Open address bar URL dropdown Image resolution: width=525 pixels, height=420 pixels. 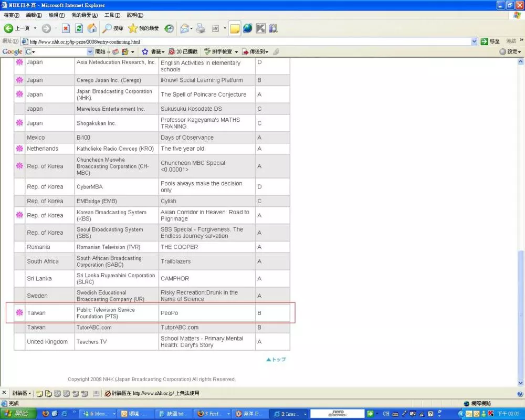tap(474, 41)
